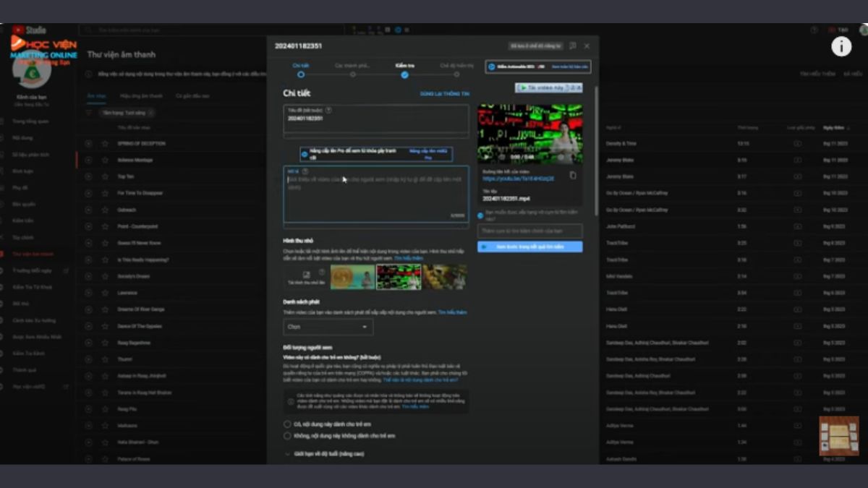Image resolution: width=868 pixels, height=488 pixels.
Task: Switch to 'Có gắn dấu sao' tab
Action: [192, 96]
